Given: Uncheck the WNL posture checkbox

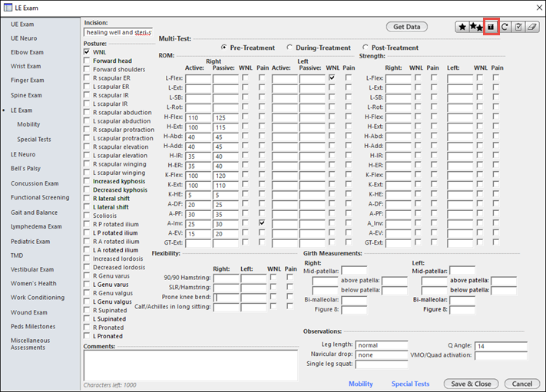Looking at the screenshot, I should pyautogui.click(x=87, y=52).
